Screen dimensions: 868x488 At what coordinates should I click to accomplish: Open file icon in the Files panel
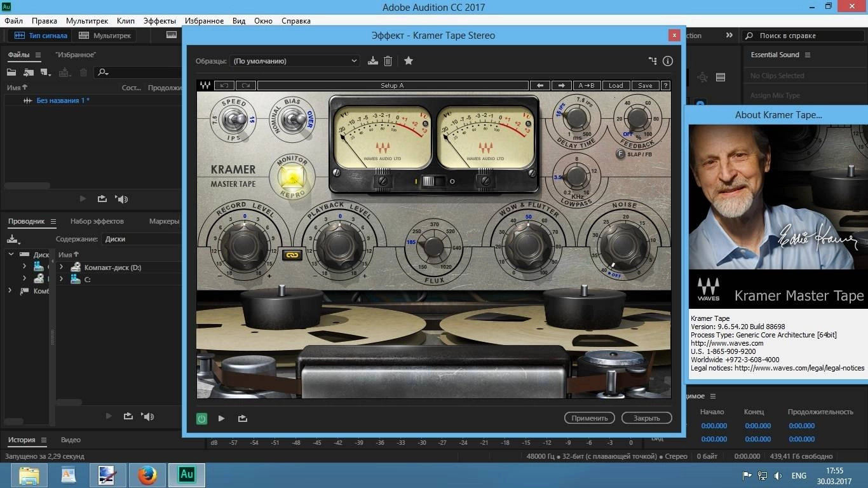click(x=11, y=72)
